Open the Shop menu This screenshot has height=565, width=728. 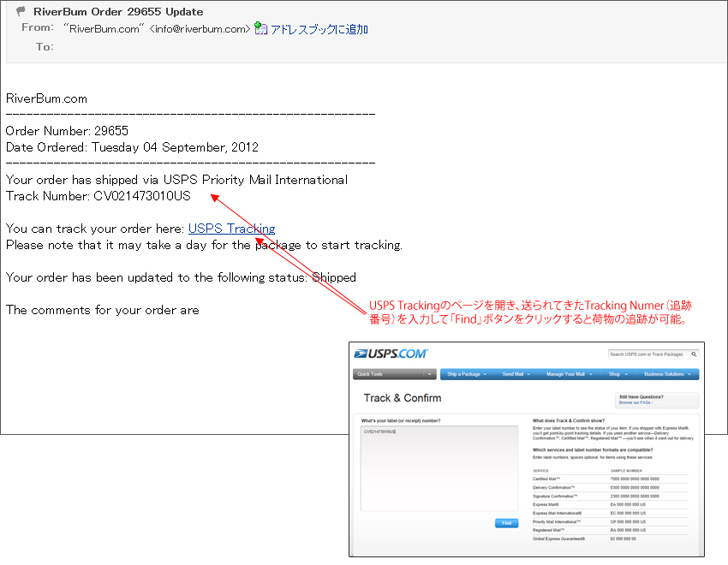pos(618,374)
